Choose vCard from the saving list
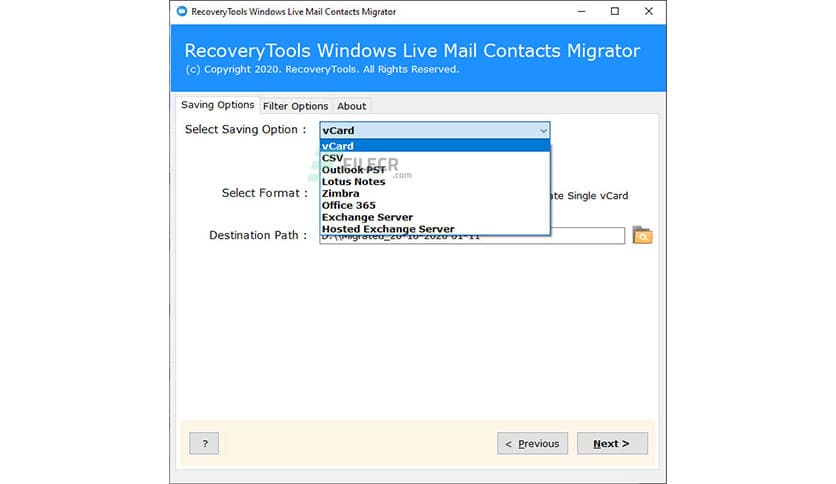The height and width of the screenshot is (484, 836). pos(435,146)
